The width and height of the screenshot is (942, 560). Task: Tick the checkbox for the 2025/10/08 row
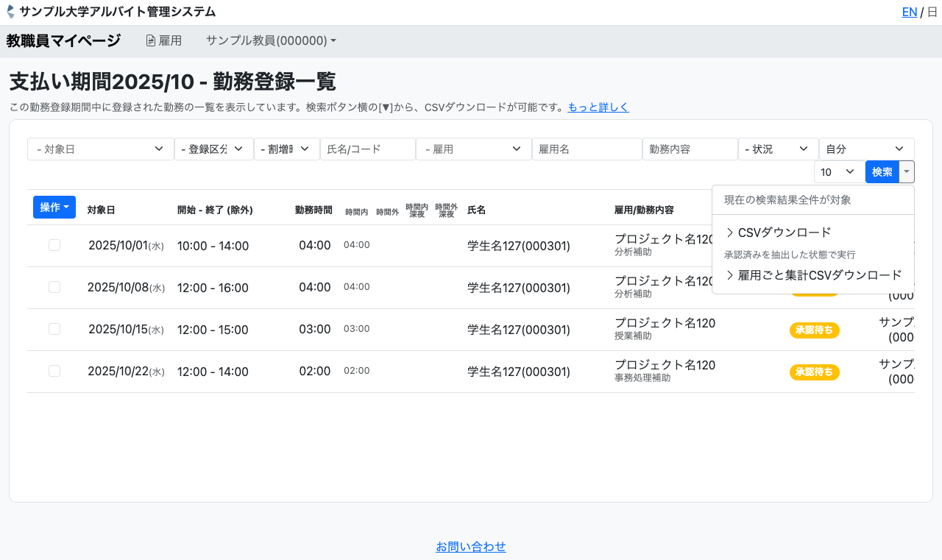tap(54, 287)
